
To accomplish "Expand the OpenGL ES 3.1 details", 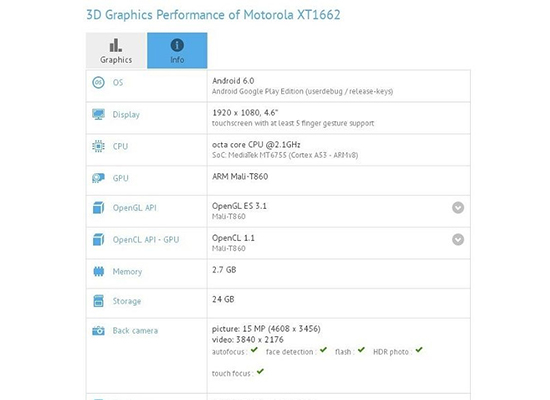I will point(458,208).
